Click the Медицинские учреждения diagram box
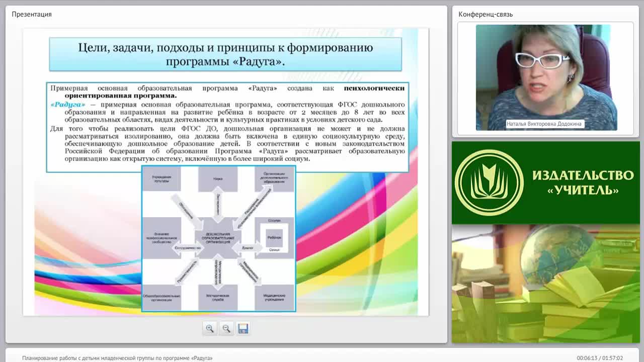This screenshot has width=644, height=362. pyautogui.click(x=274, y=298)
